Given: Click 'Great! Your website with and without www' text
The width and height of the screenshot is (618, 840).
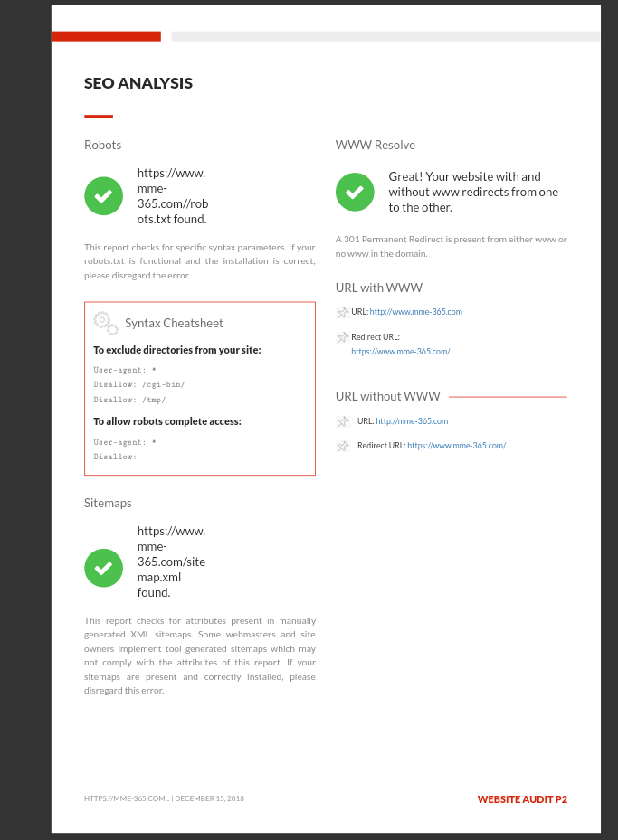Looking at the screenshot, I should tap(473, 192).
